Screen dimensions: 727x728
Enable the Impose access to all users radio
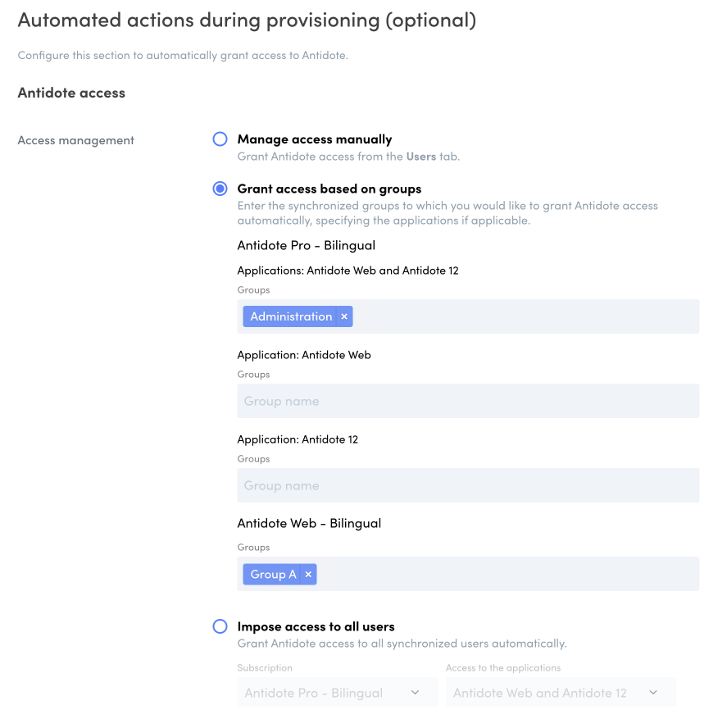coord(220,626)
